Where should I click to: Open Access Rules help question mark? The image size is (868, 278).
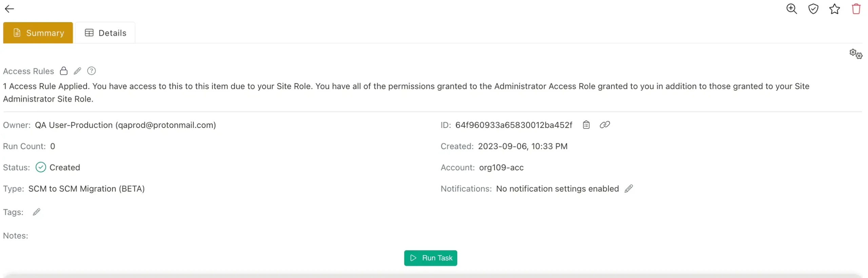point(91,71)
